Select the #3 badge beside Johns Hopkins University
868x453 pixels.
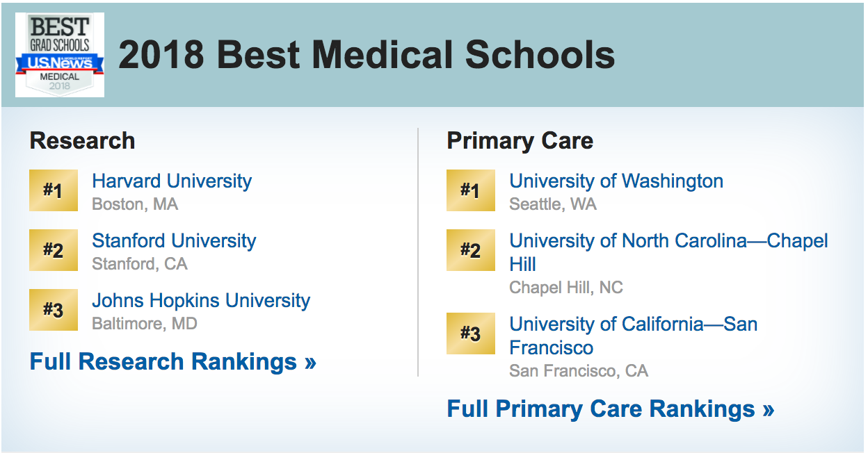pyautogui.click(x=54, y=310)
